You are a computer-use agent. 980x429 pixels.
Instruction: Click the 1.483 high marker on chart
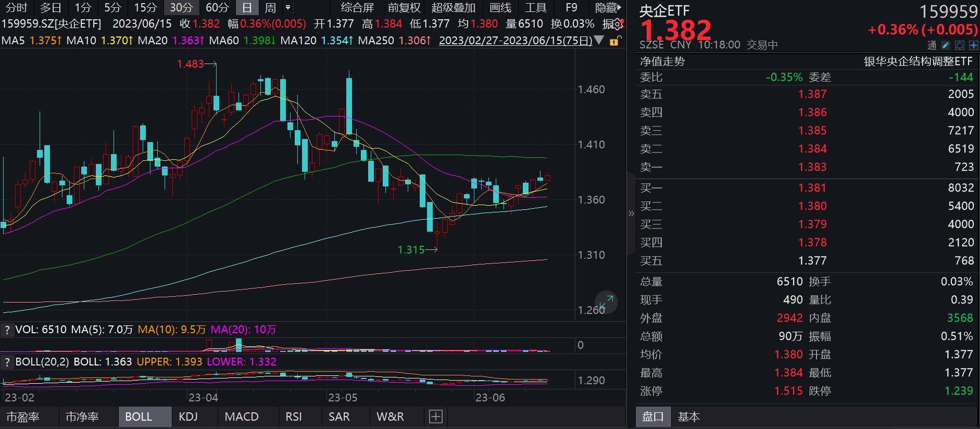[191, 64]
